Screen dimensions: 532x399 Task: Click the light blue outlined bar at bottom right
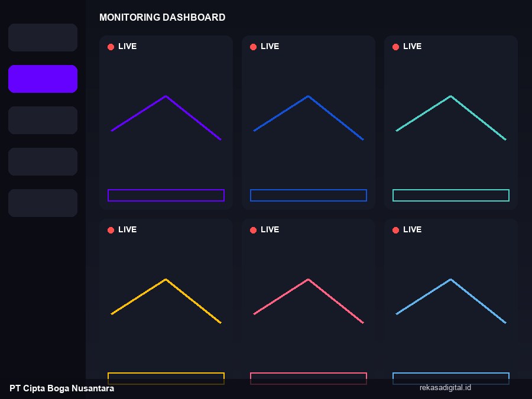451,378
